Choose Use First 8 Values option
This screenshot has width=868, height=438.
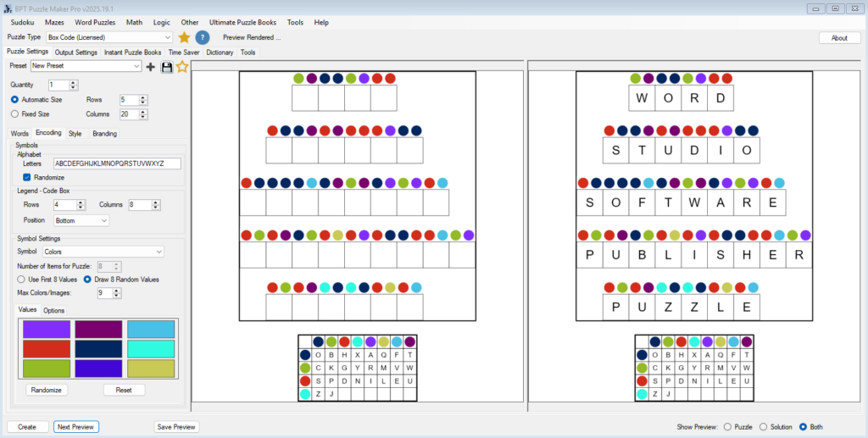[22, 279]
